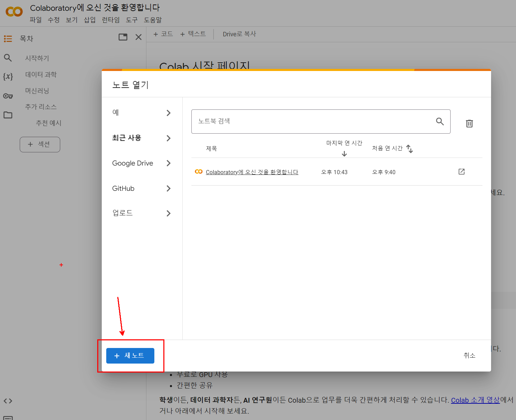Pop out table of contents panel
Viewport: 516px width, 420px height.
[123, 37]
